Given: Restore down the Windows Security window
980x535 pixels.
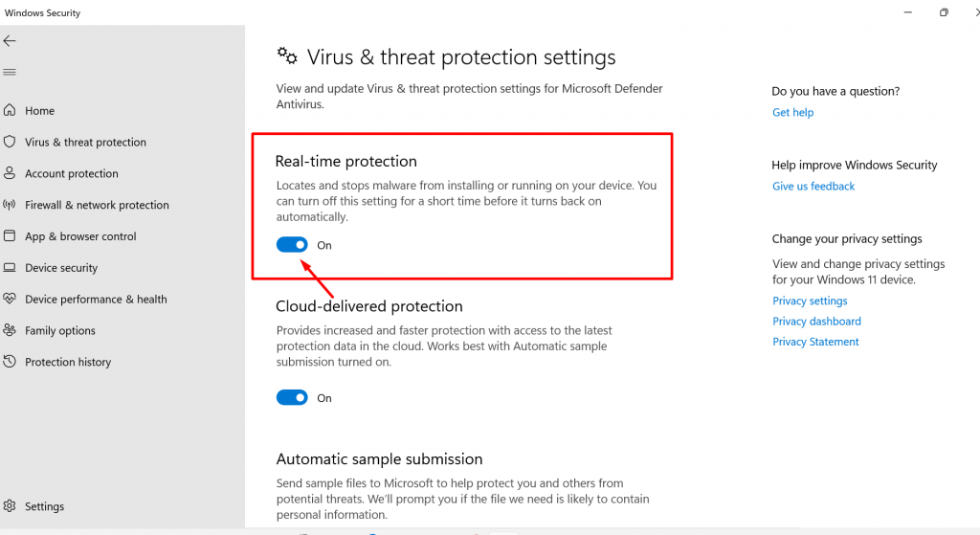Looking at the screenshot, I should pos(944,12).
